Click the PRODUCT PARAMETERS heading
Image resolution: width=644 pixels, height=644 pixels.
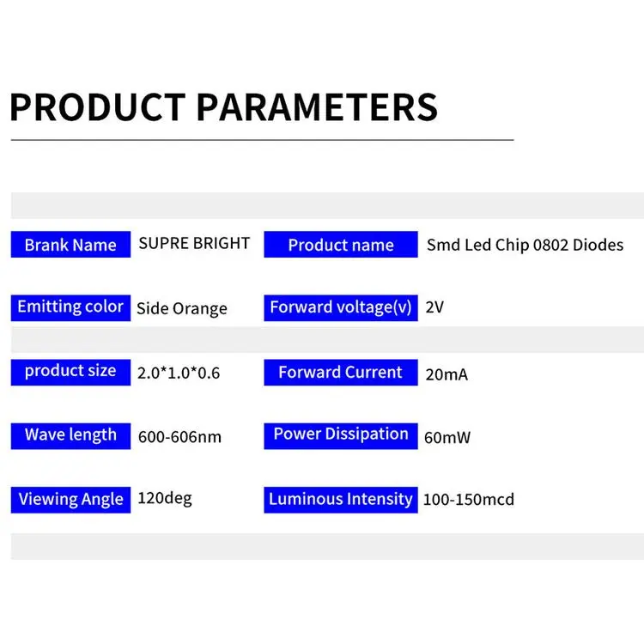[x=223, y=108]
